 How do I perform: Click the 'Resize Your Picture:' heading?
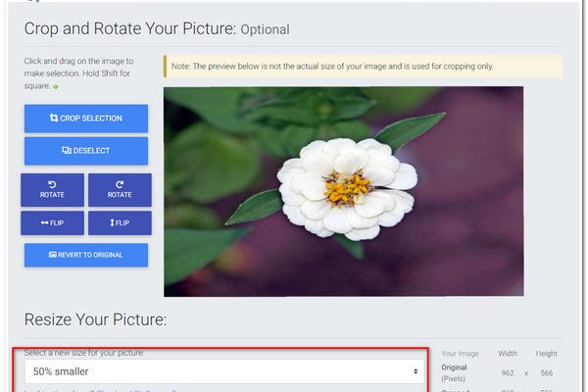click(95, 319)
